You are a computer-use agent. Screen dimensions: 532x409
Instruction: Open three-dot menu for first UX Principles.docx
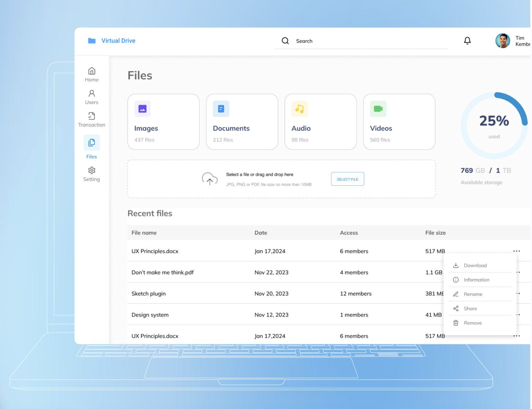coord(516,251)
